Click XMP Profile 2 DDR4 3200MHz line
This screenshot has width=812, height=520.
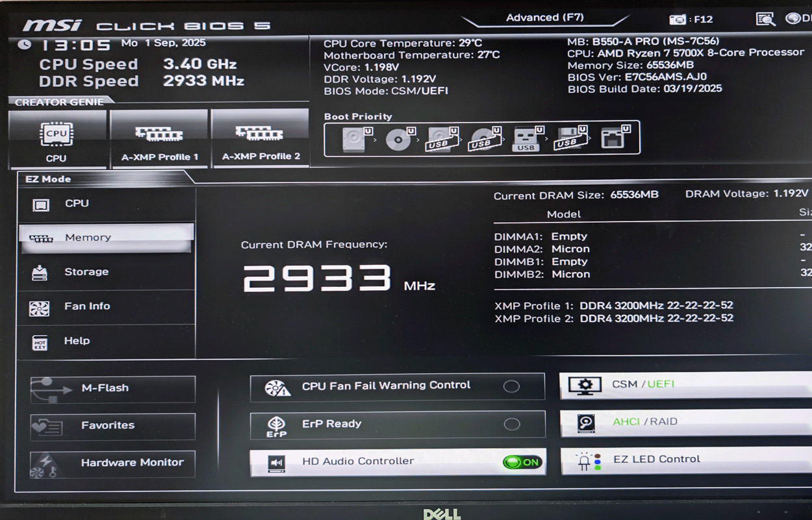pos(614,319)
